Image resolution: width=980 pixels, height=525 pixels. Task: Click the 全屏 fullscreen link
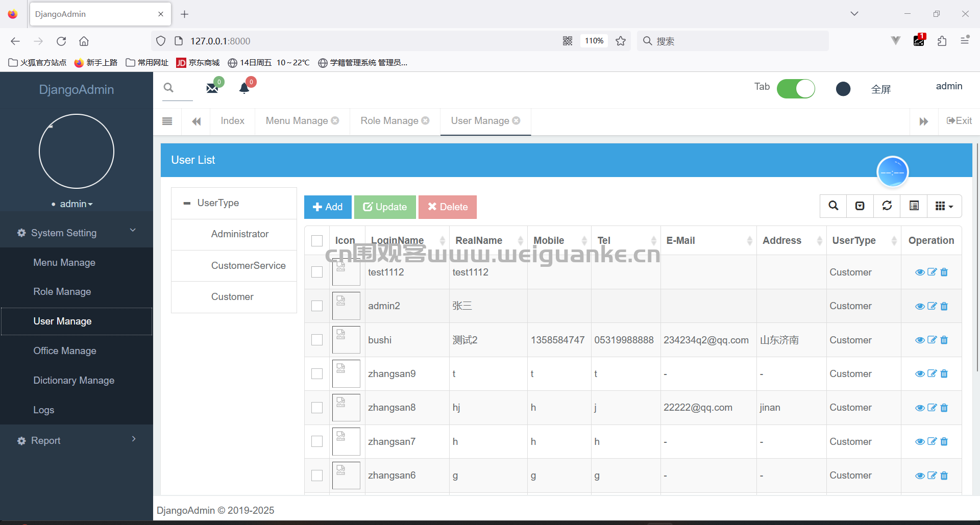click(x=881, y=89)
